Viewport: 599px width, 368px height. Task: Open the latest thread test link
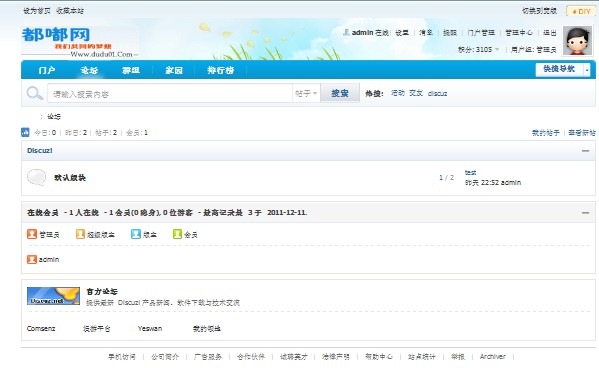click(x=470, y=173)
